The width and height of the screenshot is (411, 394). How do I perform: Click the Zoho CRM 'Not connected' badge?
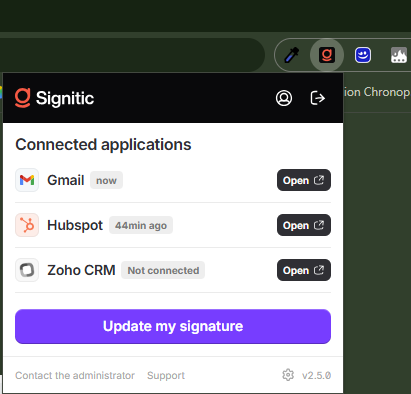point(163,270)
